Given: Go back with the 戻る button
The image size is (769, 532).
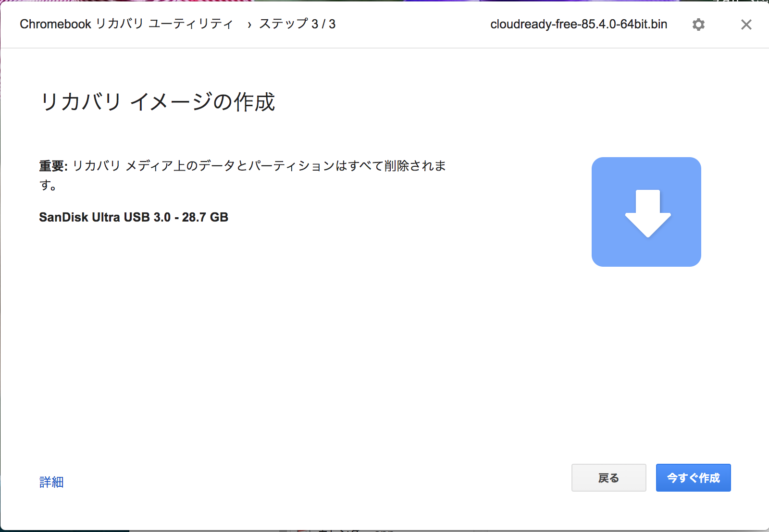Looking at the screenshot, I should [608, 478].
